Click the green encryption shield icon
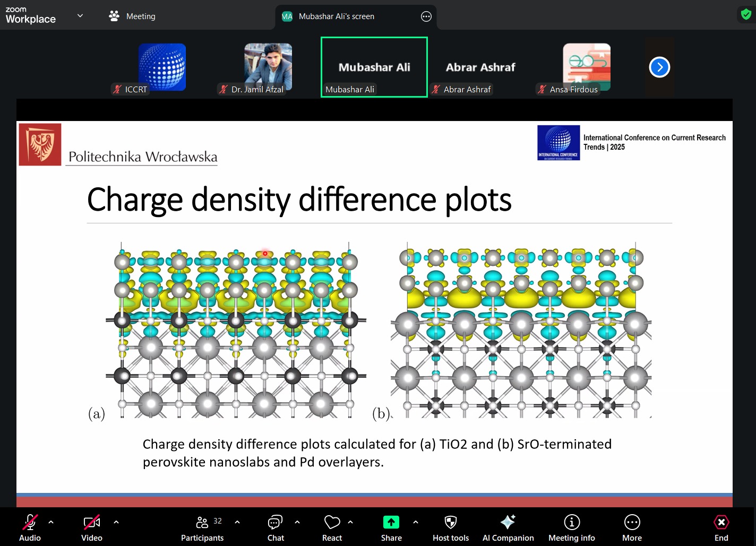Image resolution: width=756 pixels, height=546 pixels. [746, 14]
